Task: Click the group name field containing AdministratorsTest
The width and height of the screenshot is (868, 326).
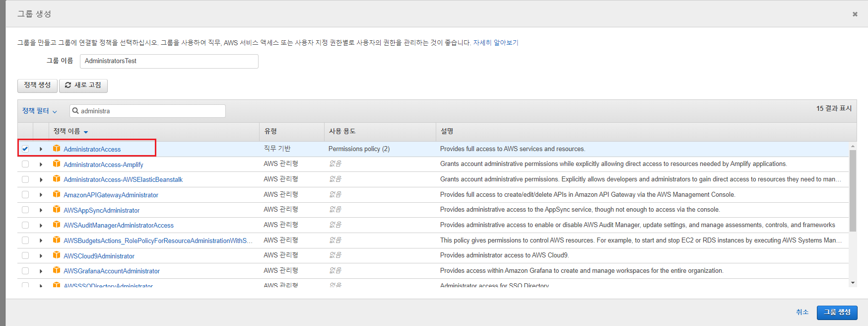Action: click(x=169, y=61)
